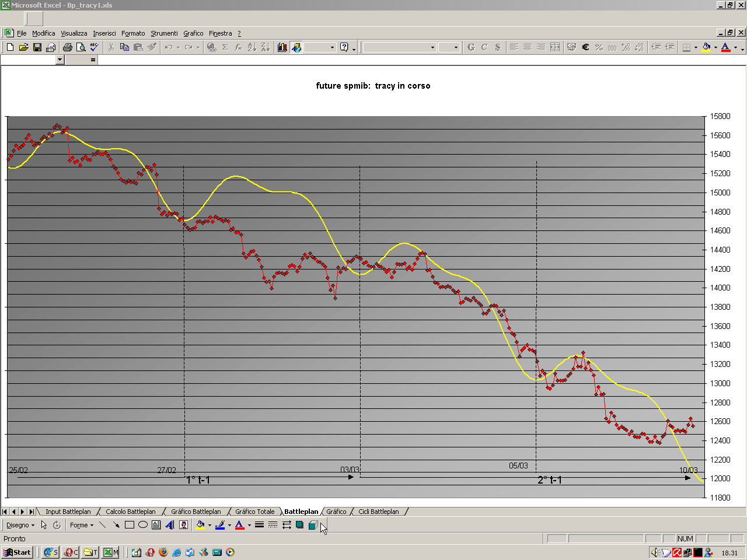Toggle the Drawing toolbar button

coord(296,47)
